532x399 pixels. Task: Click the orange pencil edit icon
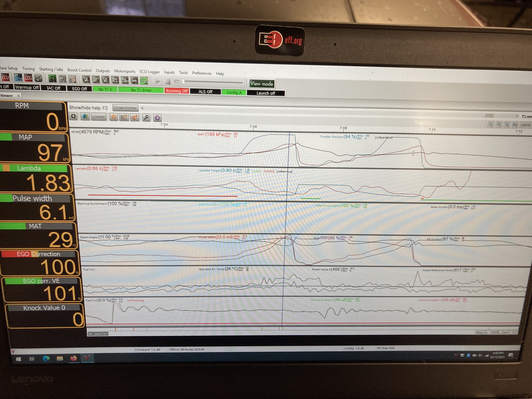point(135,117)
